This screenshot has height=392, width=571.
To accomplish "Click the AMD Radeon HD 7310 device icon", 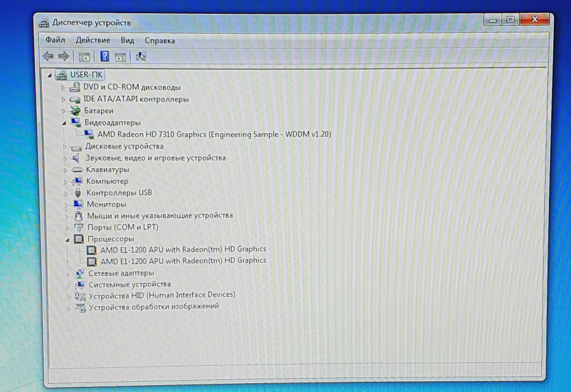I will click(89, 134).
